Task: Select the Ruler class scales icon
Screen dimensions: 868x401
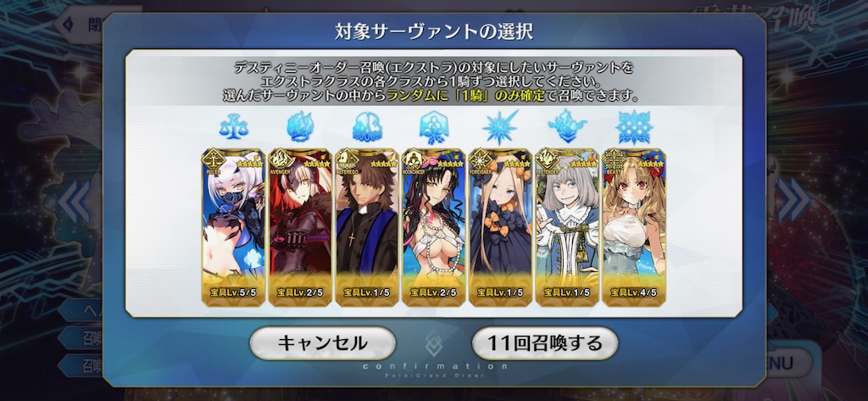Action: pos(233,126)
